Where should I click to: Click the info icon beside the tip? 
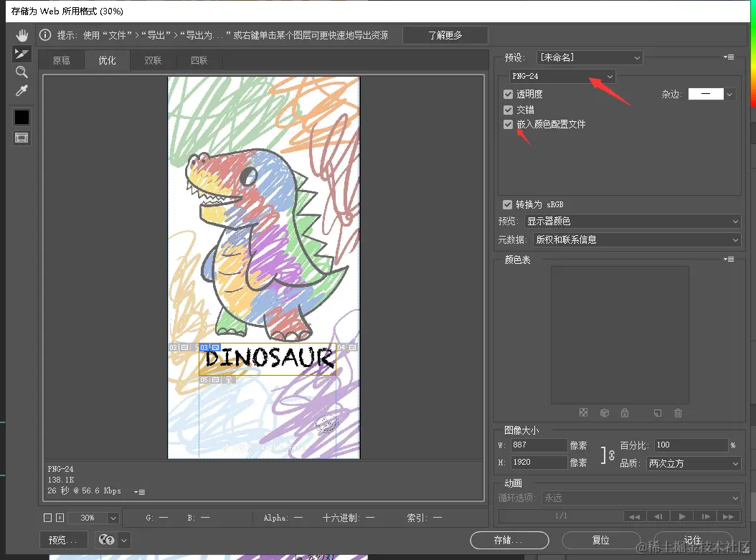tap(45, 35)
